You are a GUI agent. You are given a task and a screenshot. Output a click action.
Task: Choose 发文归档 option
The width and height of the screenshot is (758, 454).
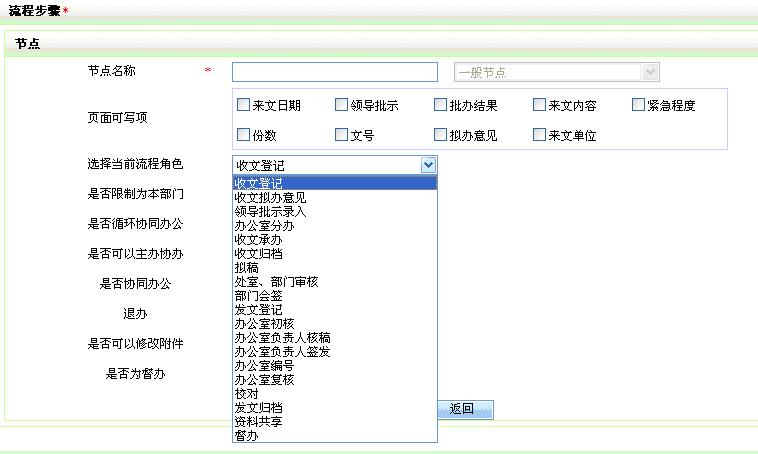pos(335,408)
